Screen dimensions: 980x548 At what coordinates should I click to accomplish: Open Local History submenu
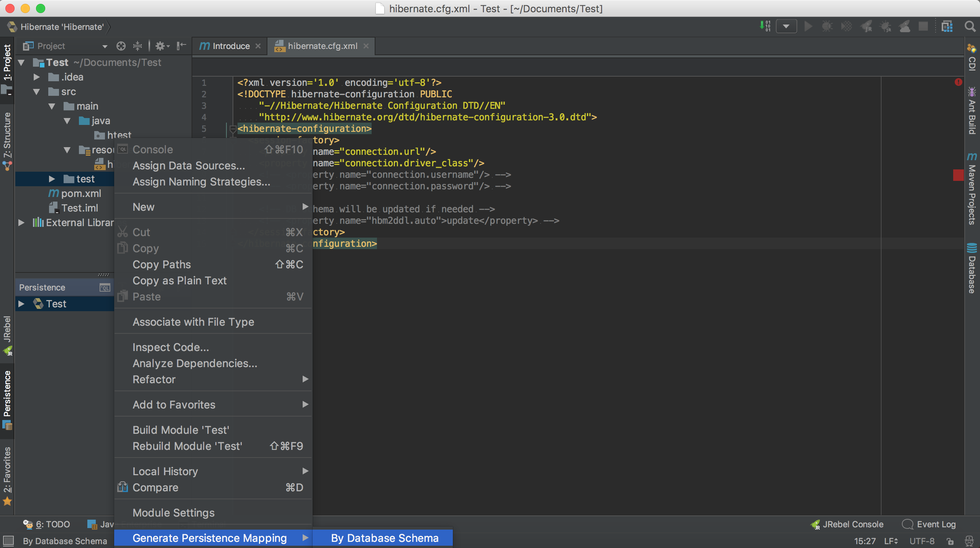[213, 471]
